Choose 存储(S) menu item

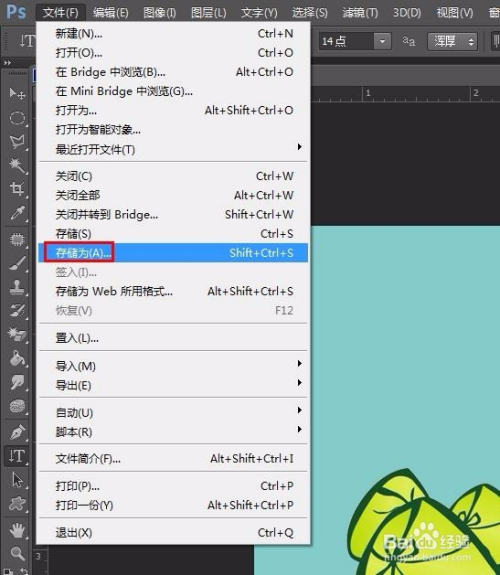click(173, 234)
